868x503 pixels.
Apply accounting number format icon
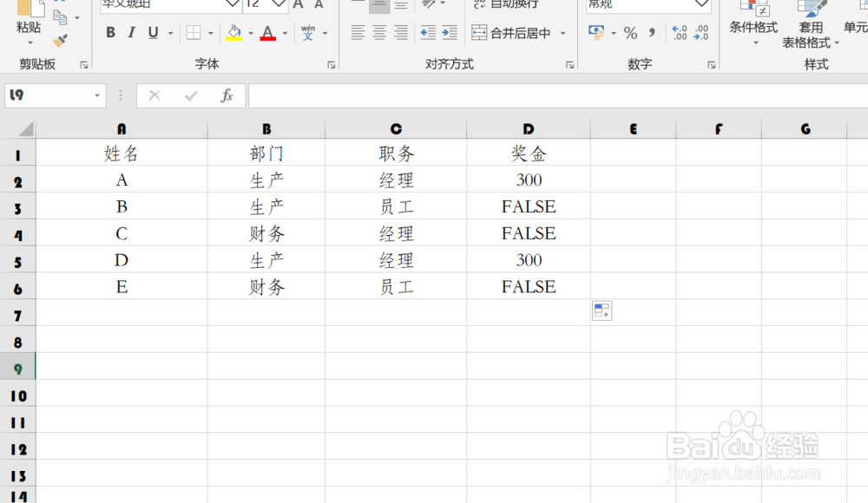(x=596, y=33)
